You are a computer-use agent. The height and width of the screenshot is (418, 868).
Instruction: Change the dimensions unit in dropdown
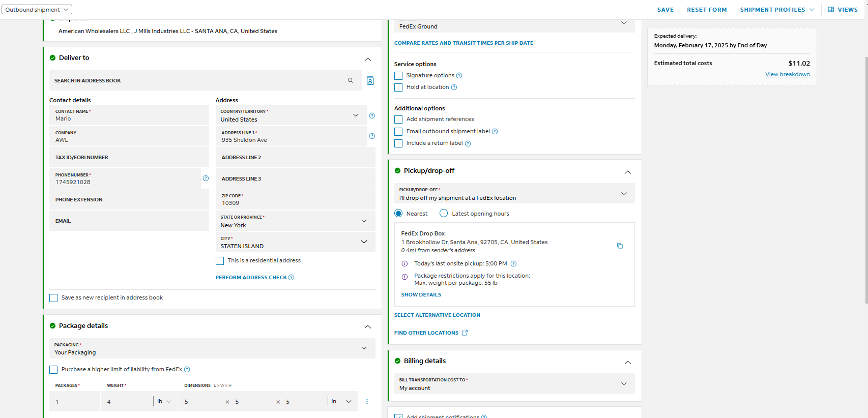tap(341, 401)
